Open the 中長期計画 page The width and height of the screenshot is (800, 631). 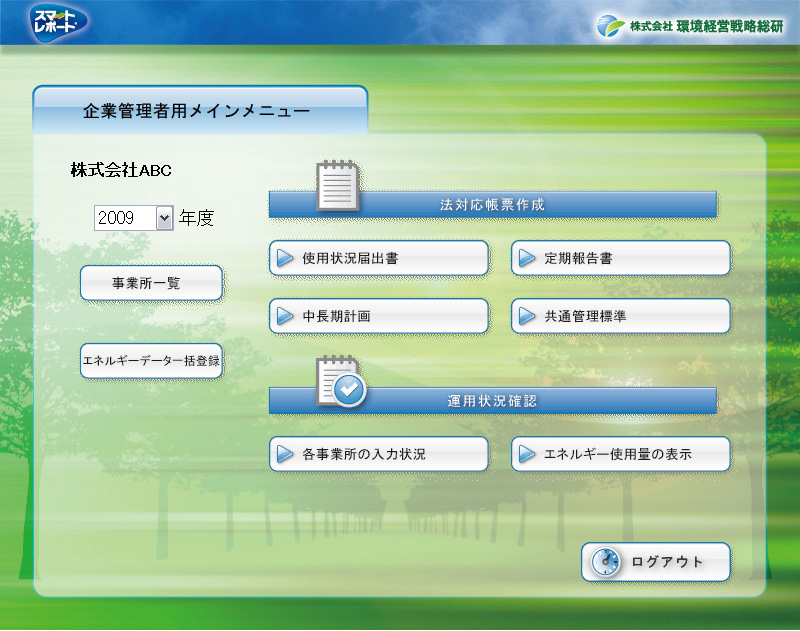379,316
